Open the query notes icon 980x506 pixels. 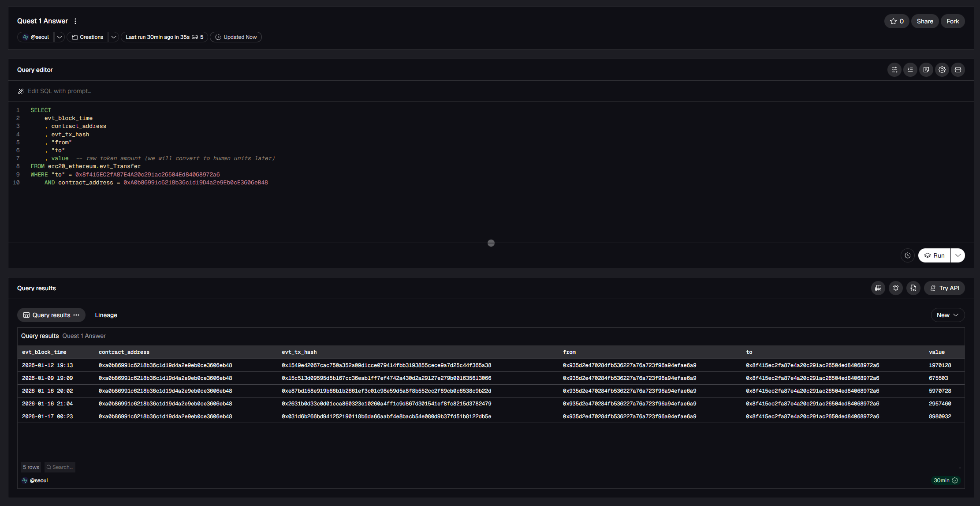coord(926,70)
